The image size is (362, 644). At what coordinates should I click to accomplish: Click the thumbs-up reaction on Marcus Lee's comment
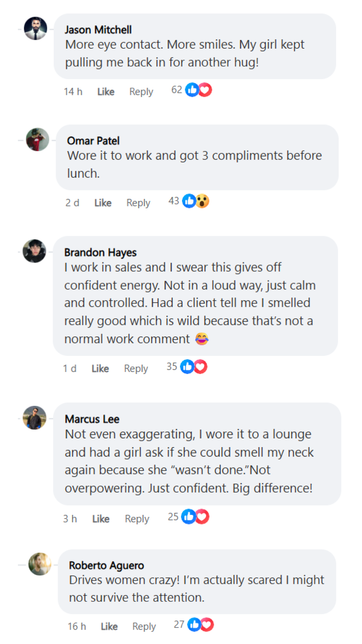click(x=188, y=517)
